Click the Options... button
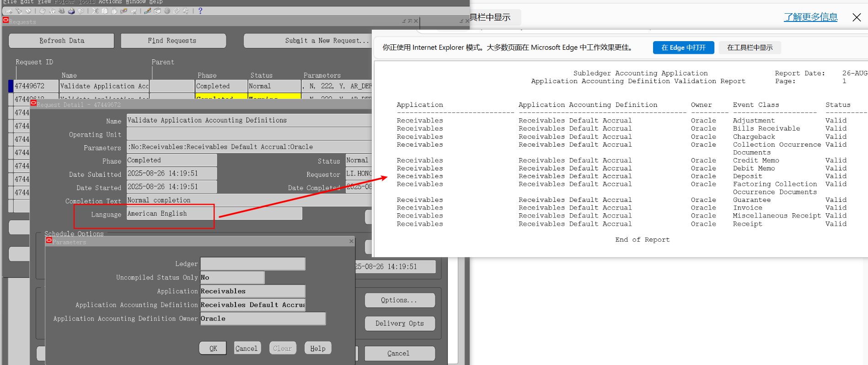868x365 pixels. point(400,300)
